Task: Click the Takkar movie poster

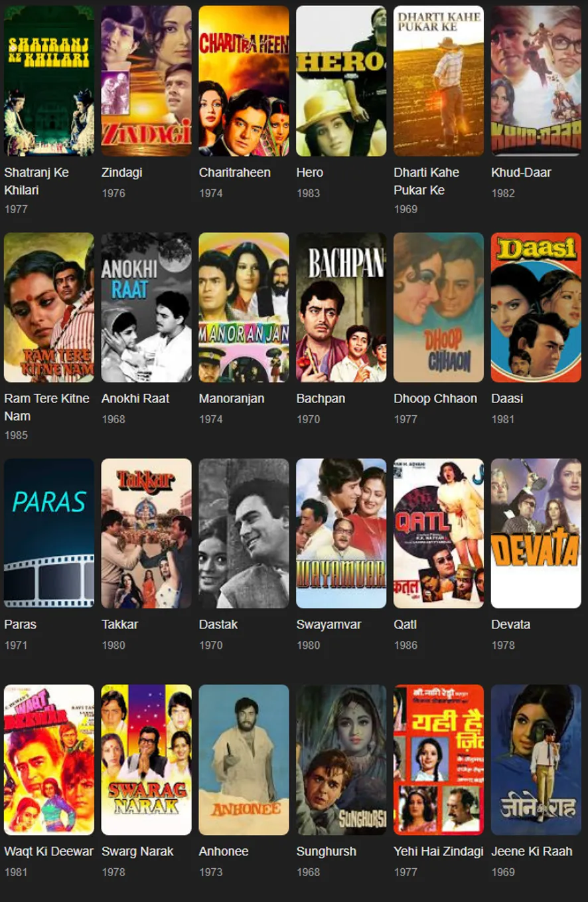Action: click(147, 533)
